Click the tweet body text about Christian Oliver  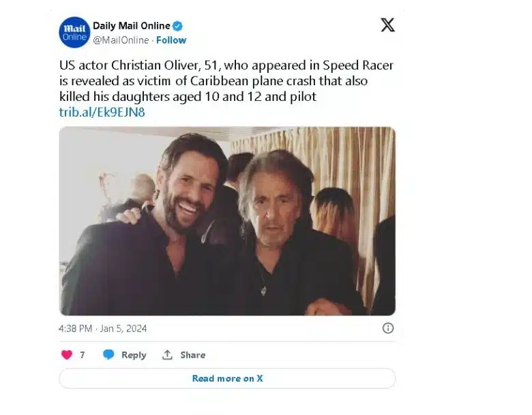[x=226, y=80]
